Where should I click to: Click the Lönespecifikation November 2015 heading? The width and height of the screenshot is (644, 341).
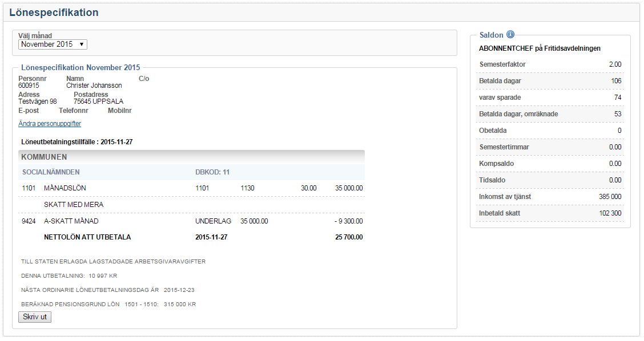[80, 67]
